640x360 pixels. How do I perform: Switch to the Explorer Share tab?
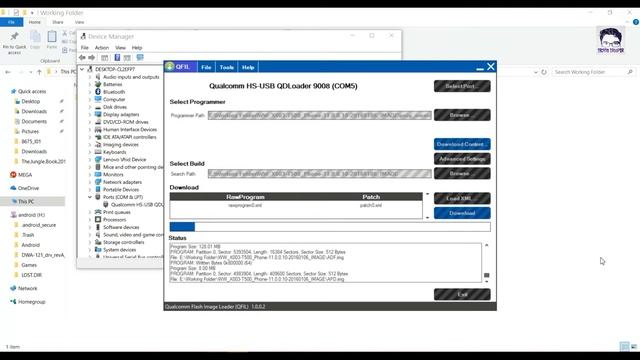[58, 22]
